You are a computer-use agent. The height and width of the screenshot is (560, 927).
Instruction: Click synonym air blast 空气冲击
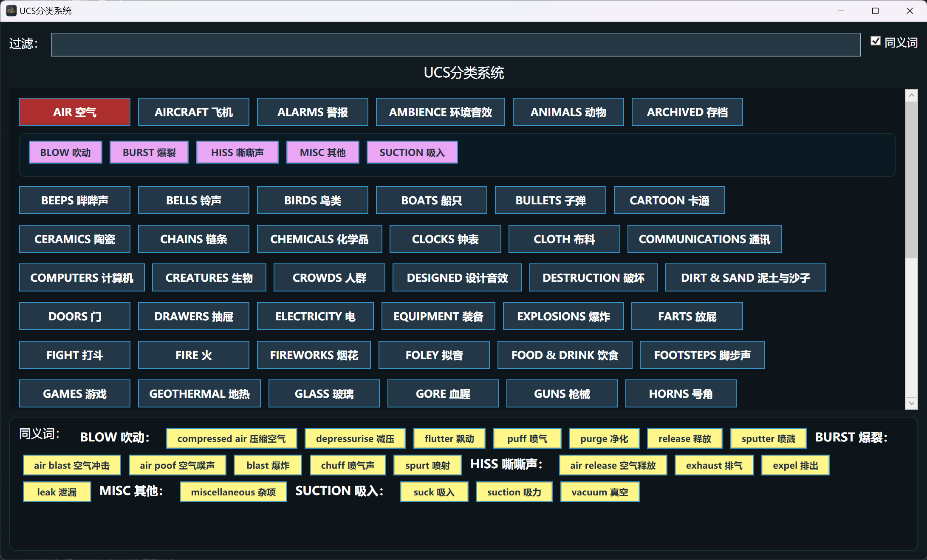[x=72, y=465]
